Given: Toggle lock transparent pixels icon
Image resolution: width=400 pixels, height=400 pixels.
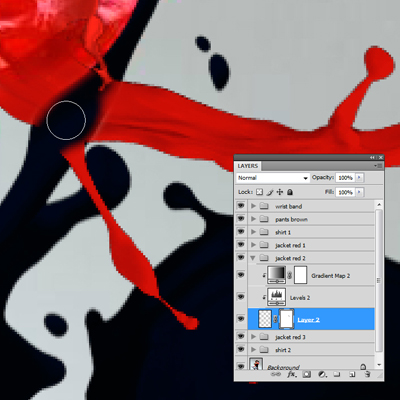Looking at the screenshot, I should [x=259, y=192].
